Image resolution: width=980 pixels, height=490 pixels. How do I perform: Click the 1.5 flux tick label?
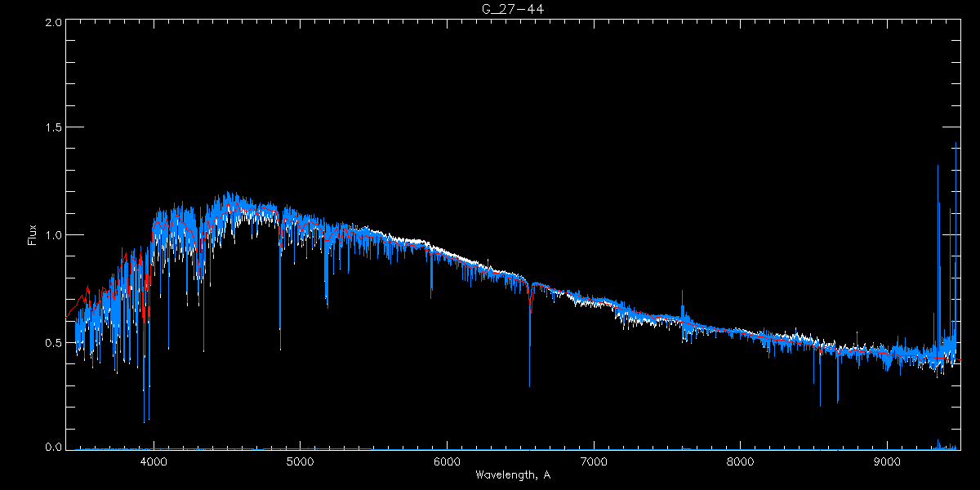[53, 128]
